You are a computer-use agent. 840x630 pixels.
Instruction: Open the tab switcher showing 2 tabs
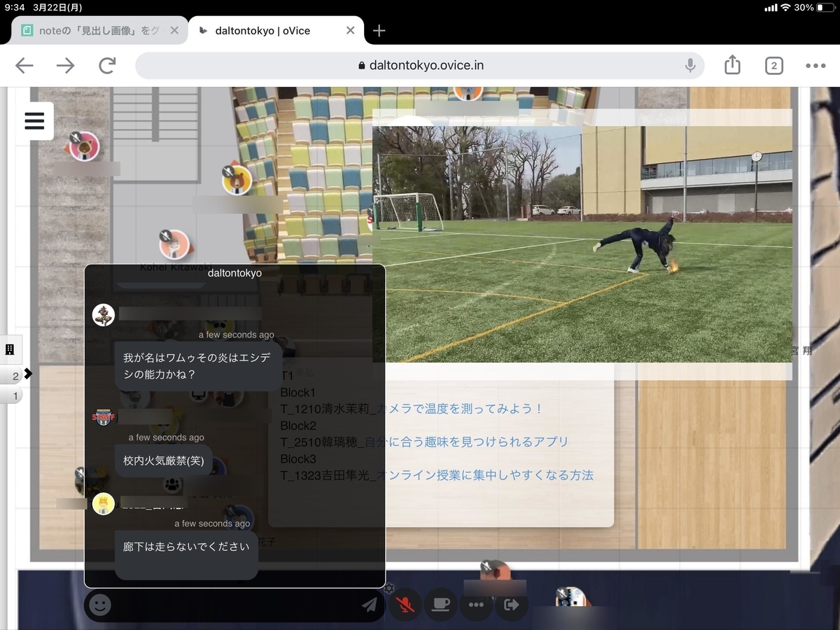773,66
